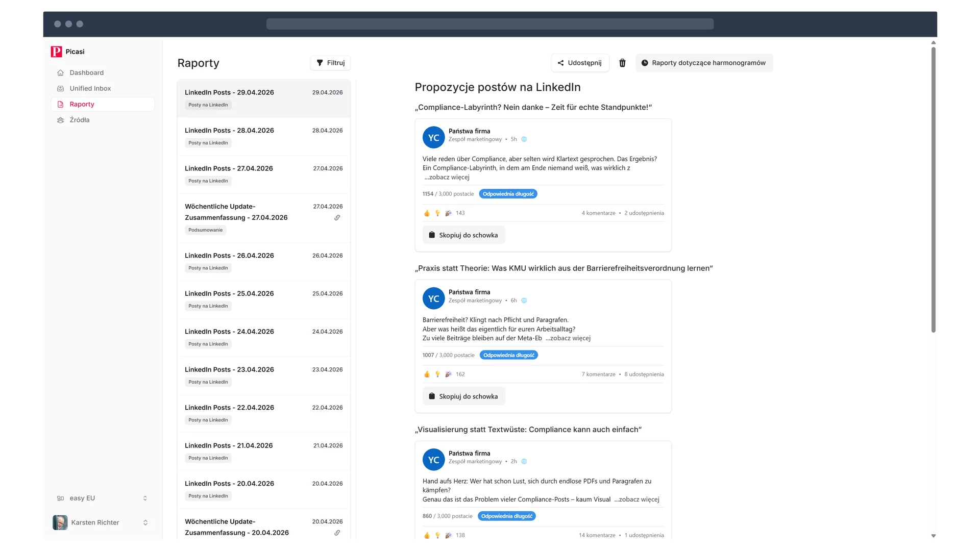Click Posty na LinkedIn tag under 29.04.2026
Image resolution: width=980 pixels, height=551 pixels.
coord(208,105)
